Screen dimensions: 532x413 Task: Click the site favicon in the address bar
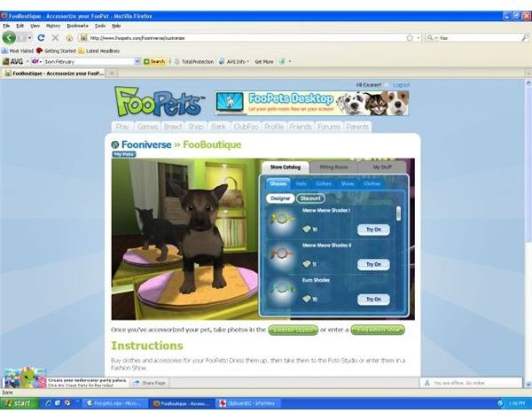[84, 37]
